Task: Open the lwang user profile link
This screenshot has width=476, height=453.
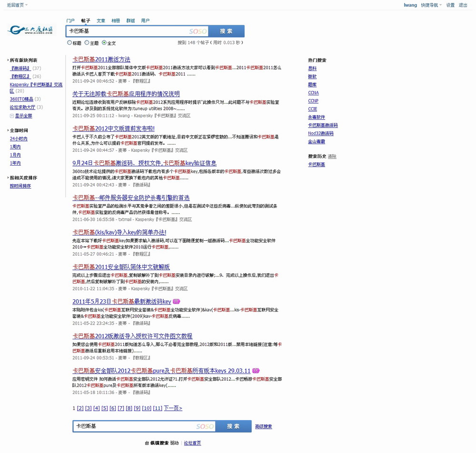Action: pyautogui.click(x=410, y=5)
